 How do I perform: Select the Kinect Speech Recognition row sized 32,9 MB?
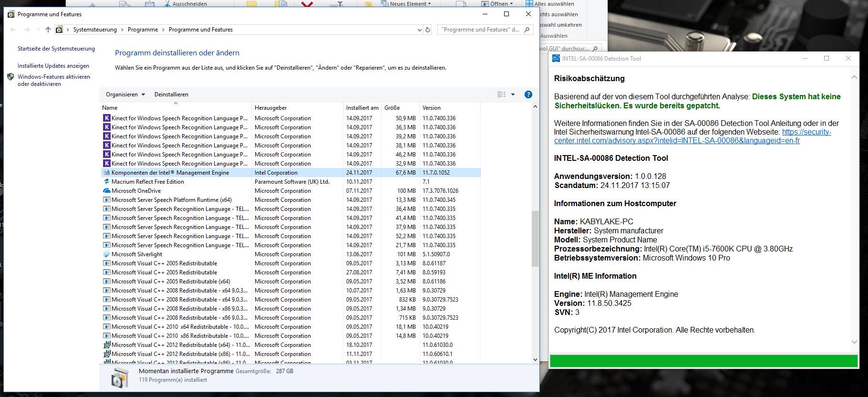click(x=291, y=164)
